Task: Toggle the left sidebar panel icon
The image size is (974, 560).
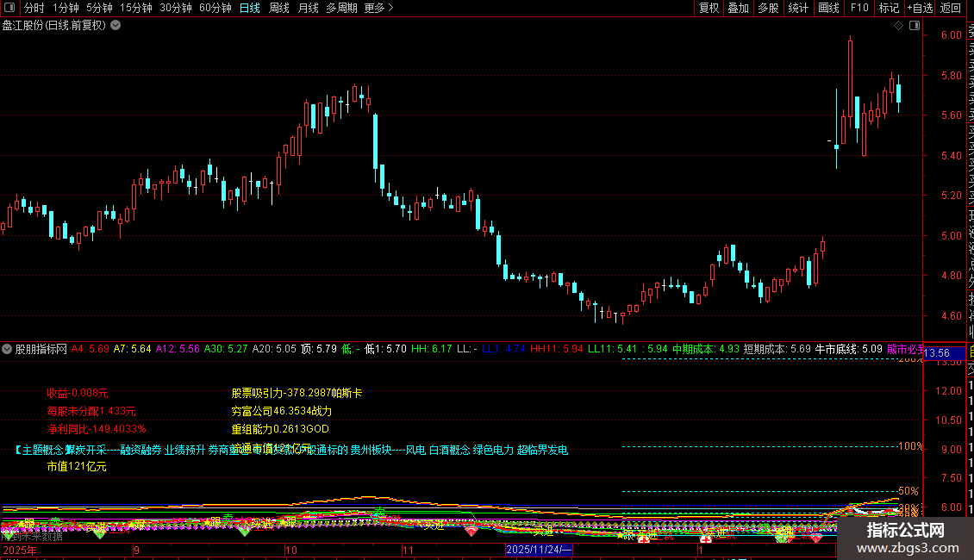Action: [x=9, y=8]
